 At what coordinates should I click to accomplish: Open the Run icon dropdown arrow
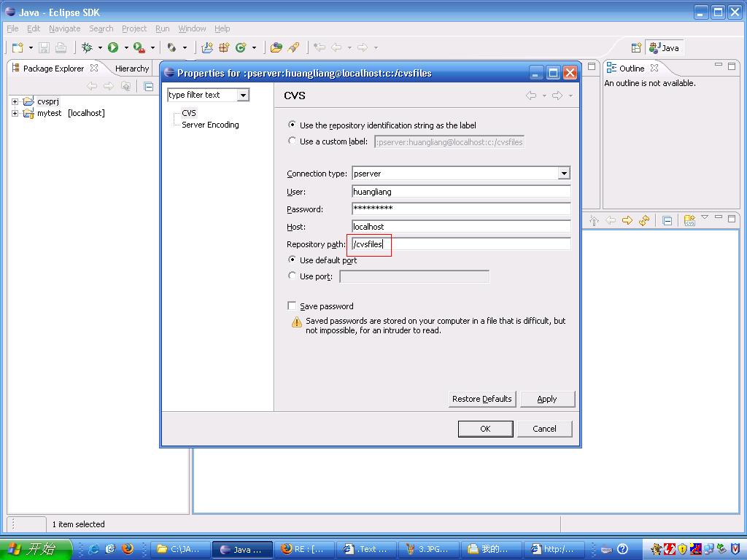click(126, 47)
